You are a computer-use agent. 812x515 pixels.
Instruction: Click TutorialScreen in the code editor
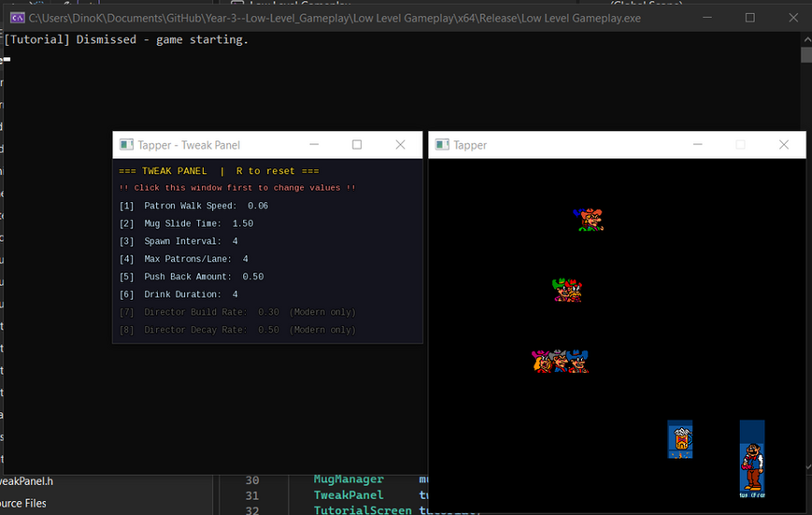click(x=363, y=509)
